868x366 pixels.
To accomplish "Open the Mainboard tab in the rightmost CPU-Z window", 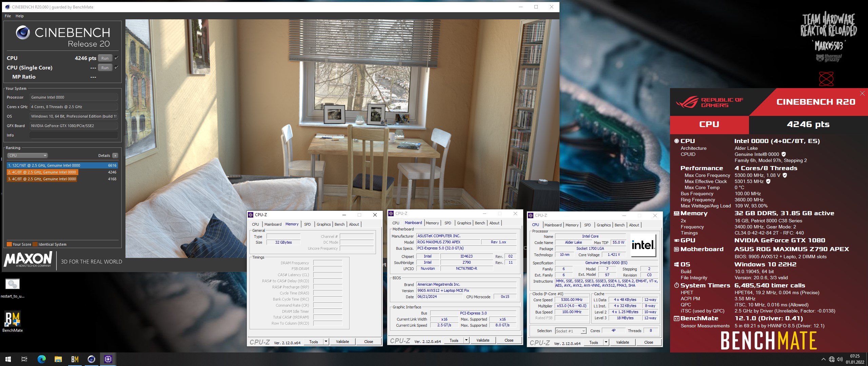I will click(x=553, y=225).
